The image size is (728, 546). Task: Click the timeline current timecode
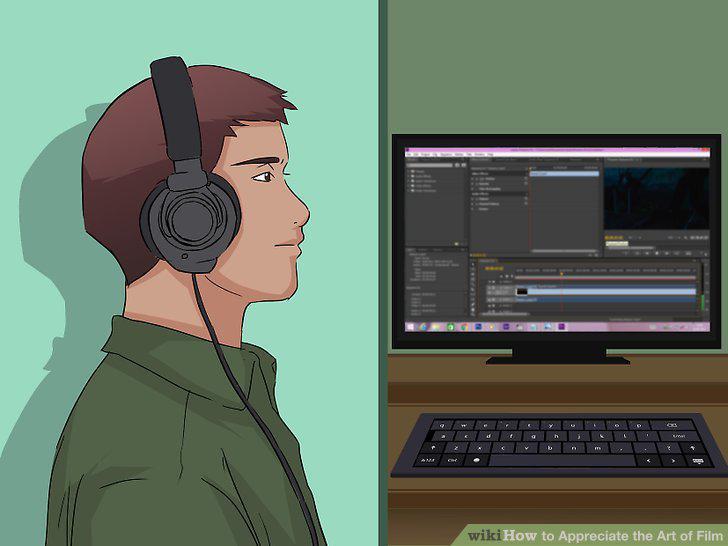[x=494, y=268]
